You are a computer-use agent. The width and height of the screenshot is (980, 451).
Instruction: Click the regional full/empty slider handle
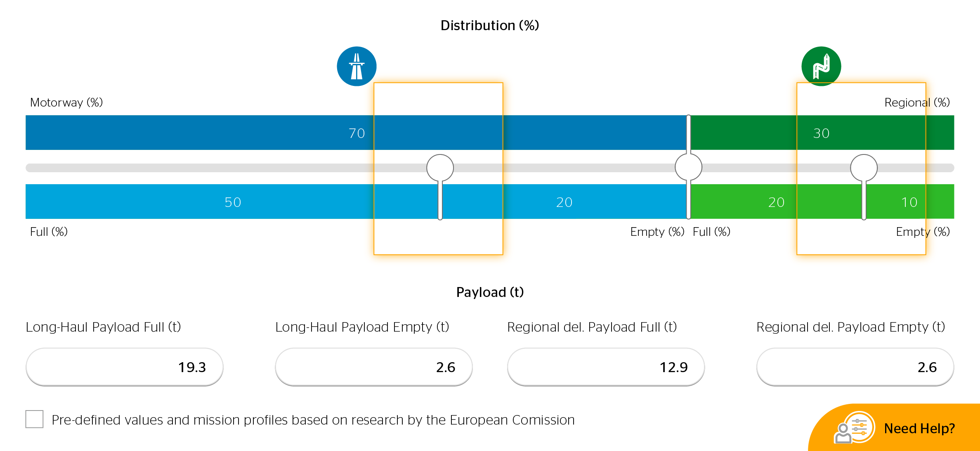864,168
